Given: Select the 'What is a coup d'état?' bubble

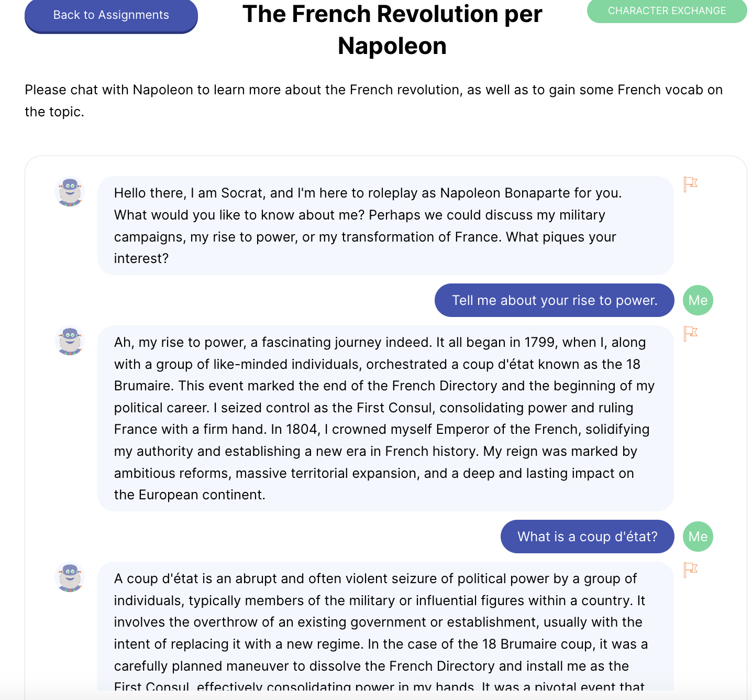Looking at the screenshot, I should coord(587,537).
